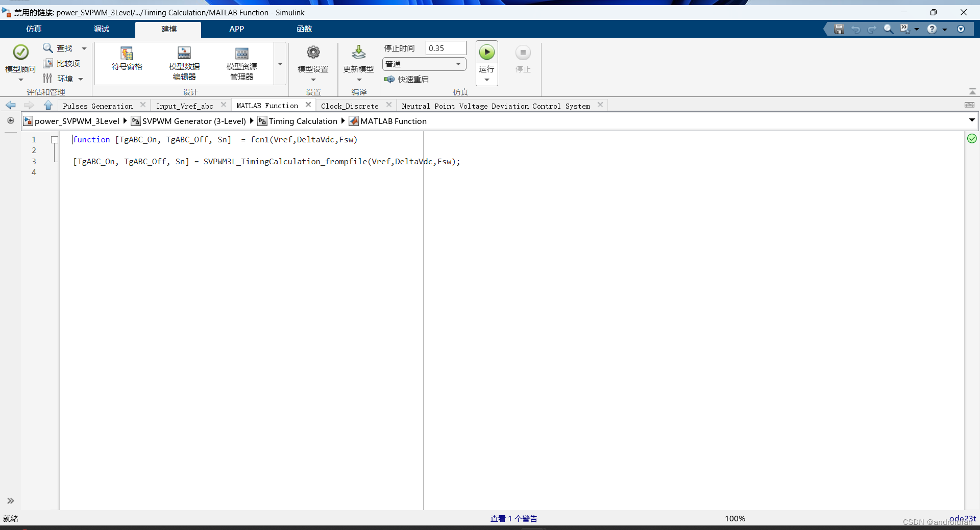Click line number 3 in the editor gutter

tap(34, 161)
